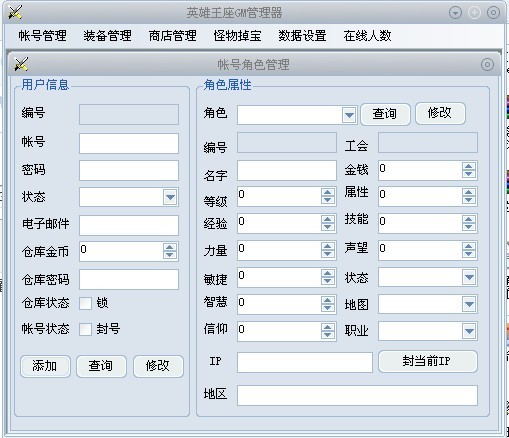This screenshot has width=509, height=438.
Task: Click 修改 button next to 角色 dropdown
Action: click(440, 113)
